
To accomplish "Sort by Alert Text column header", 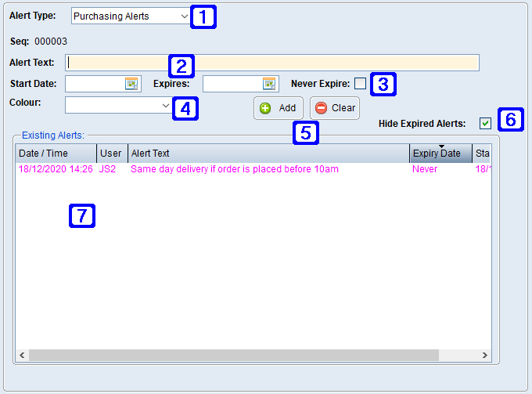I will 266,154.
